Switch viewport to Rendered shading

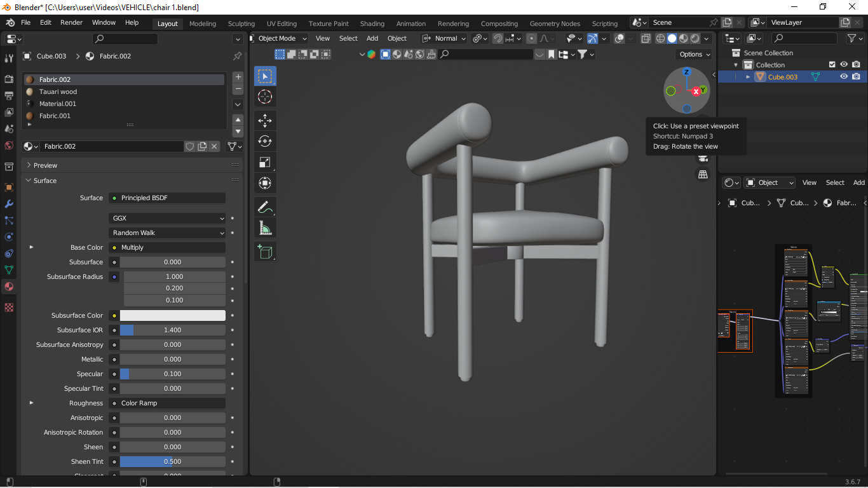tap(695, 38)
